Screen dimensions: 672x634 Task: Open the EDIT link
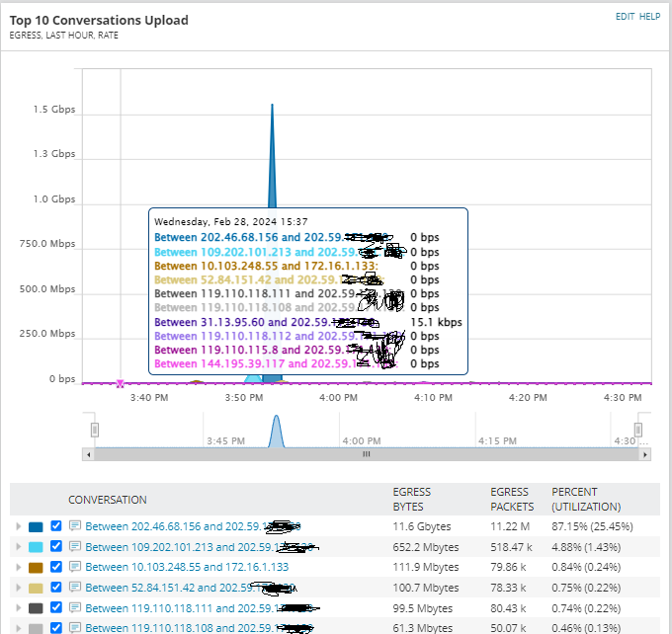coord(625,17)
